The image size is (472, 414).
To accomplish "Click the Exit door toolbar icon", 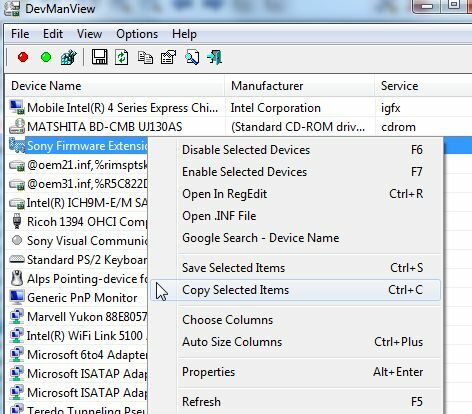I will (214, 57).
